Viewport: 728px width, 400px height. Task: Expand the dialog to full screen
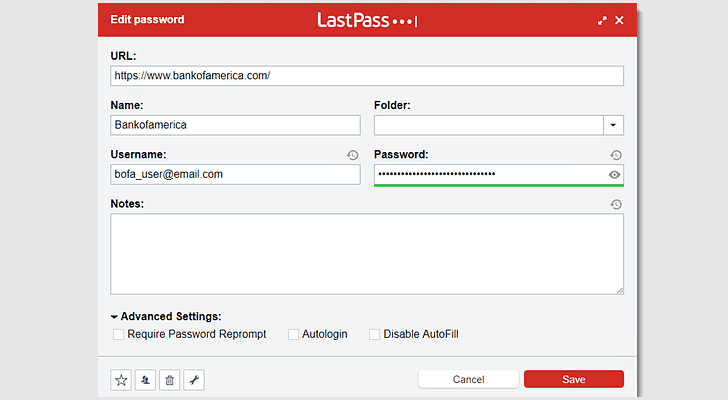(602, 20)
